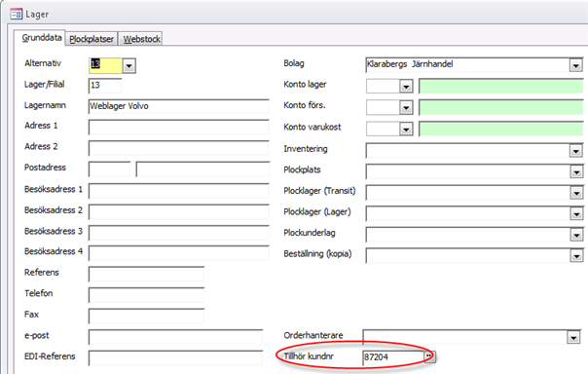Click the Tillhör kundnr field showing 87204
The width and height of the screenshot is (588, 374).
pyautogui.click(x=393, y=357)
